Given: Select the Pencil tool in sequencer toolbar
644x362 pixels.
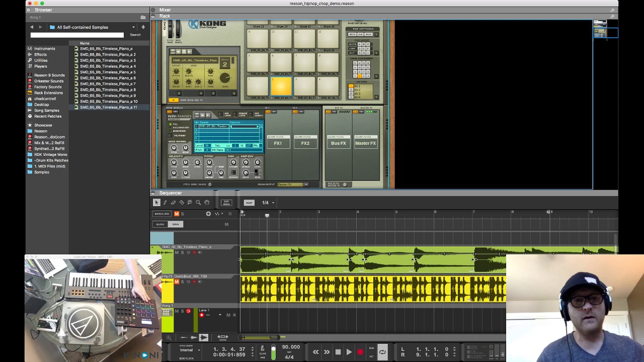Looking at the screenshot, I should (165, 203).
